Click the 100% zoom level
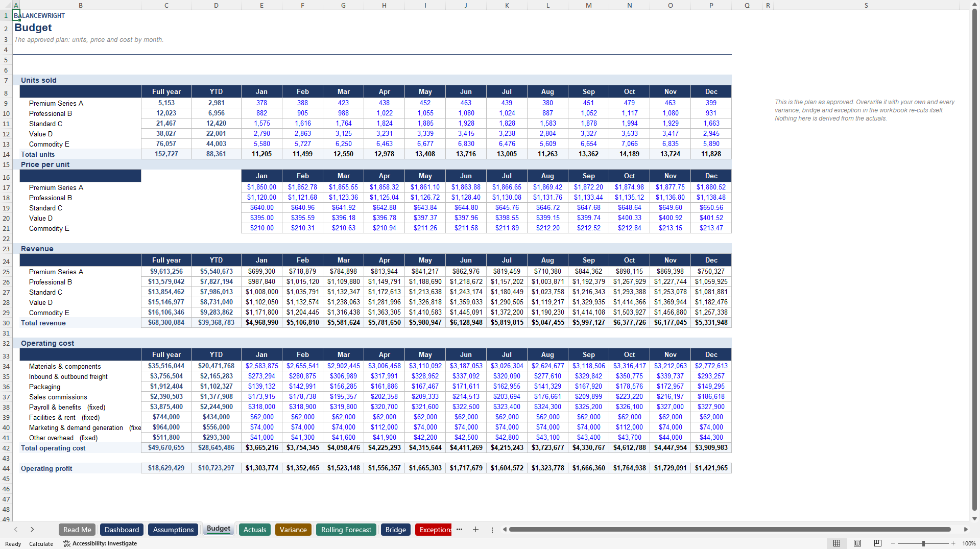 tap(969, 543)
